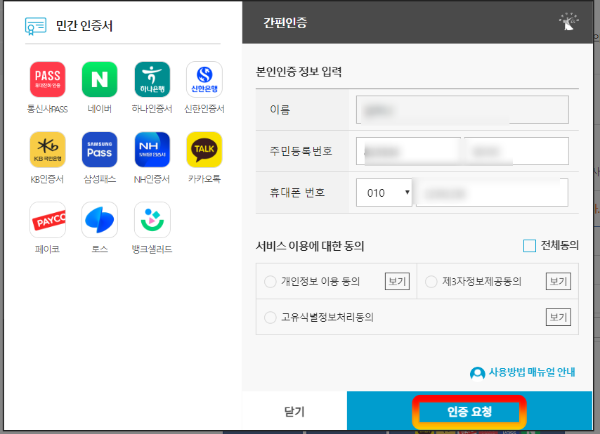The width and height of the screenshot is (600, 434).
Task: Click the second 주민등록번호 input field
Action: click(x=516, y=151)
